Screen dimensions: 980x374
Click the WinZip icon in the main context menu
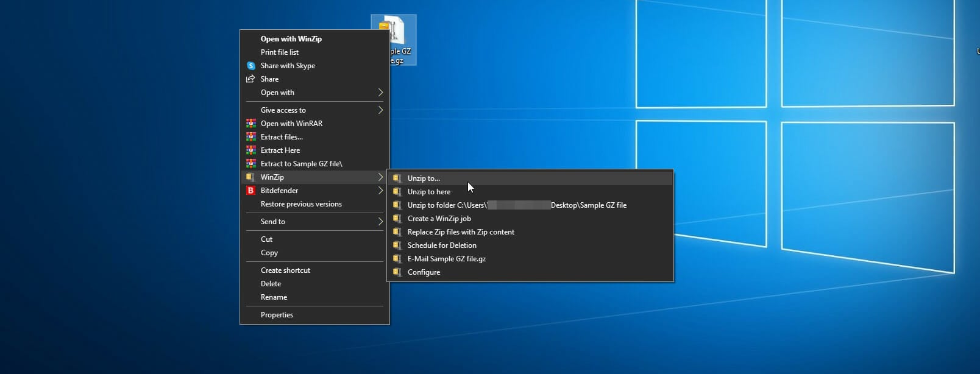point(250,177)
